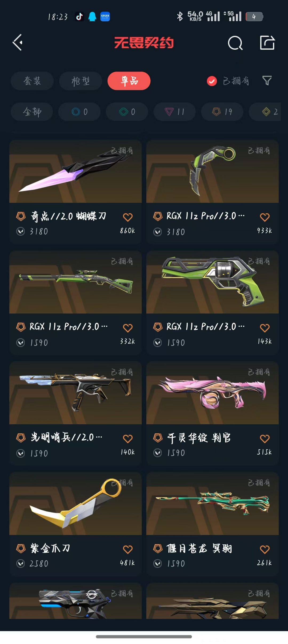The height and width of the screenshot is (644, 288).
Task: Favorite the 紫金爪刀 heart icon
Action: (128, 549)
